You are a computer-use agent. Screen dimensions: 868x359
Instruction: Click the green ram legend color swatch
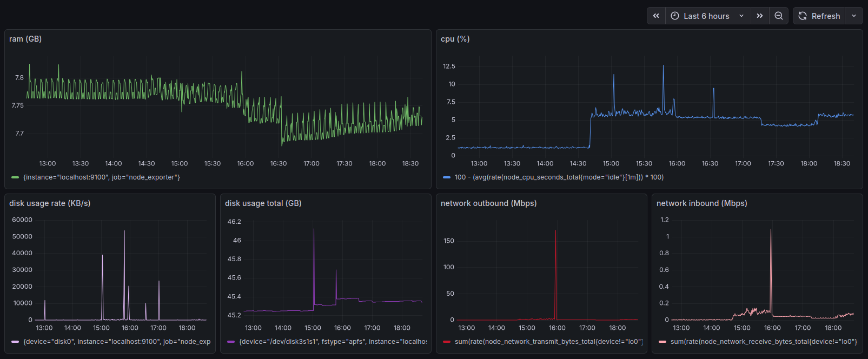(15, 177)
